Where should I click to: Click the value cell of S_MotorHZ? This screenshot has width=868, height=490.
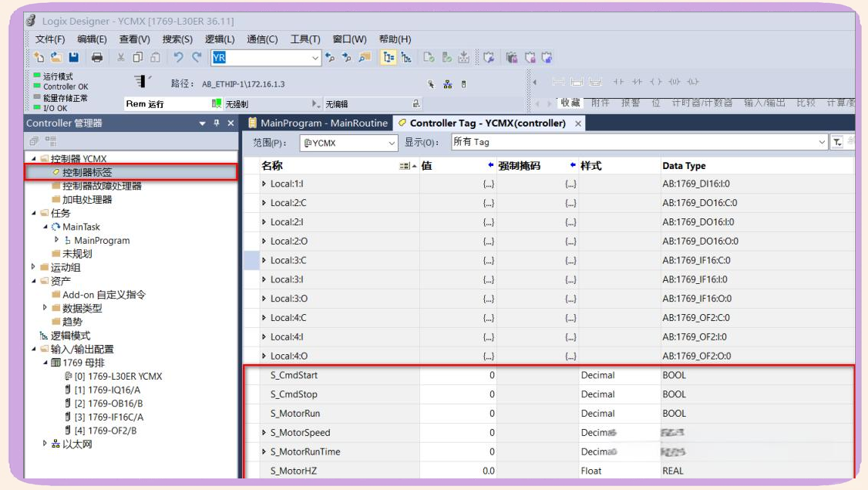(x=458, y=471)
